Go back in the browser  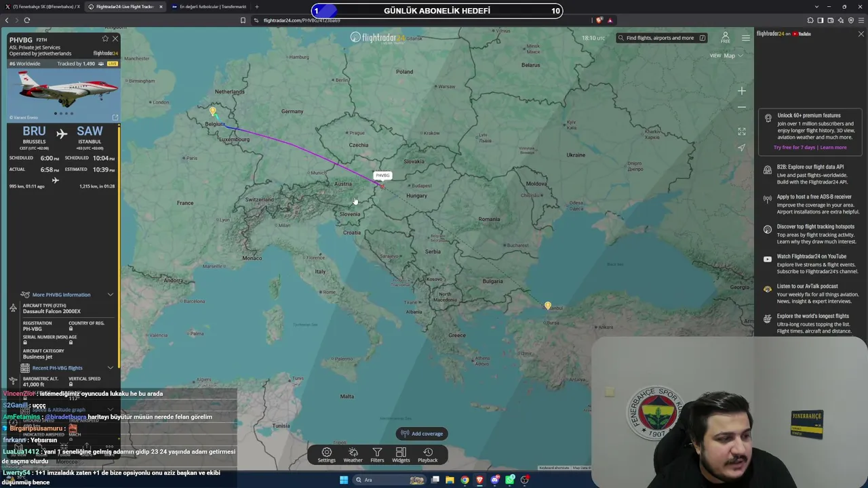(x=7, y=20)
